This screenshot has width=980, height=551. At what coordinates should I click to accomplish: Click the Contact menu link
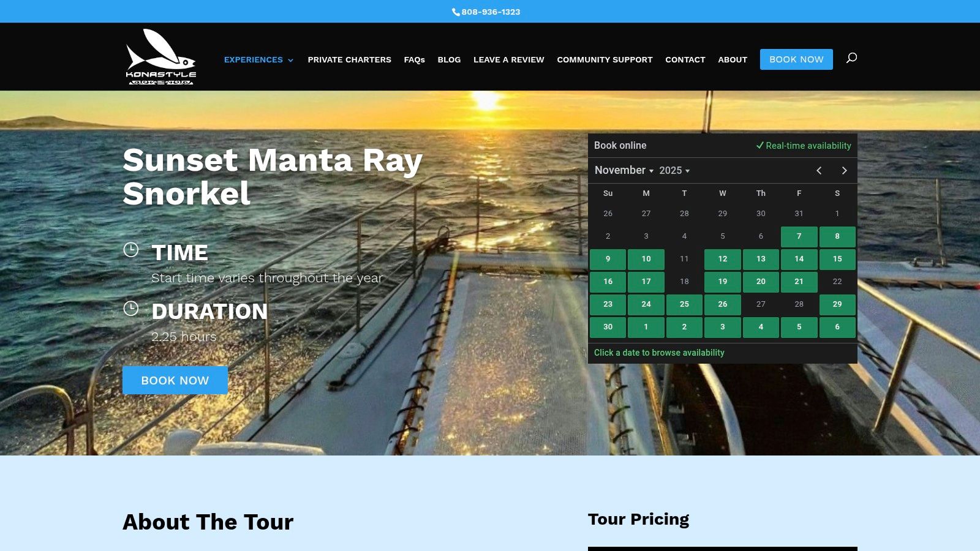685,60
